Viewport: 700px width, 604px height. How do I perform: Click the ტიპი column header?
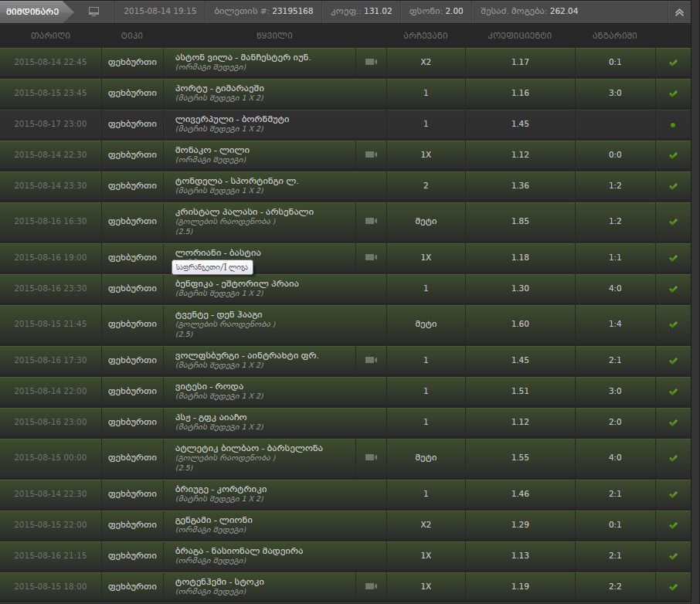[132, 36]
